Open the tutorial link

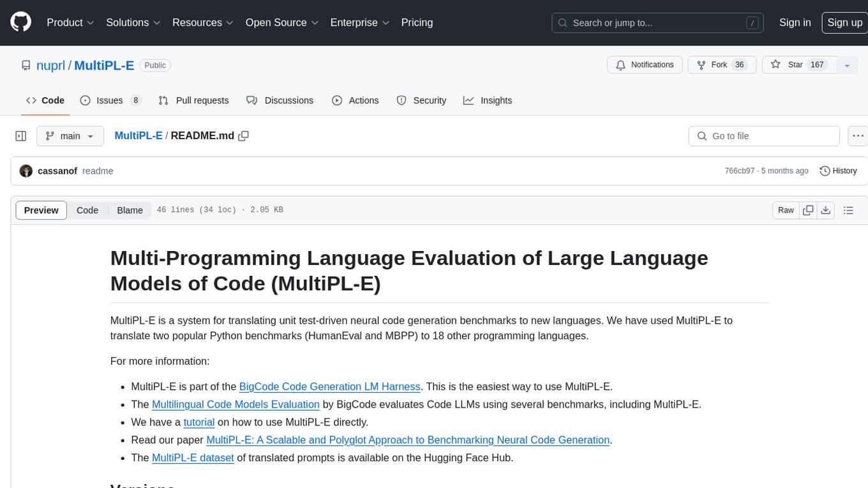[x=199, y=422]
